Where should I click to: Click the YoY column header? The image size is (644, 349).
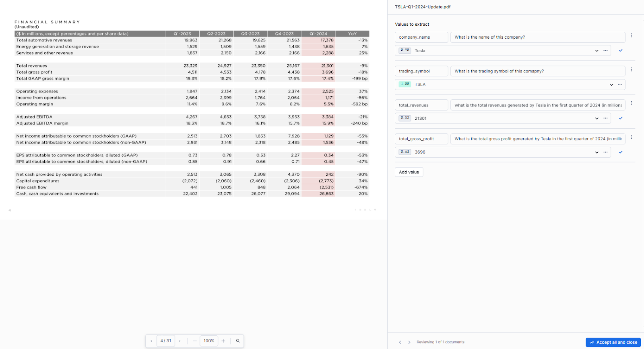352,34
